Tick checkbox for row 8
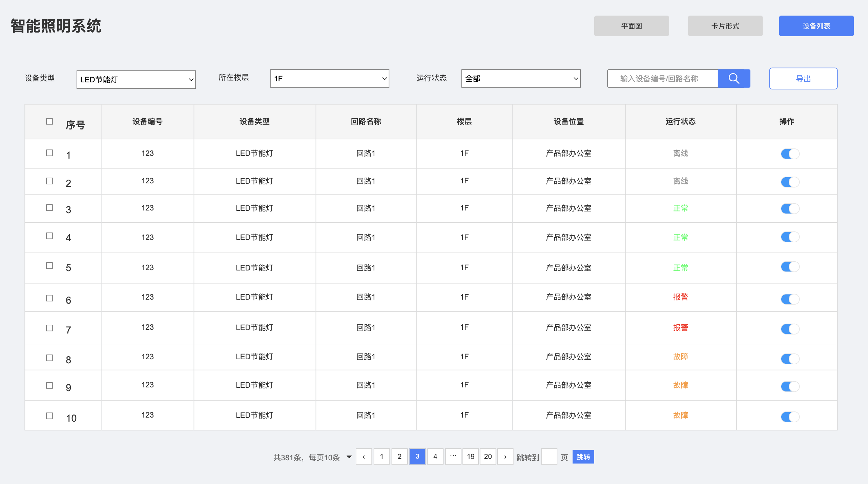Viewport: 868px width, 484px height. coord(49,358)
